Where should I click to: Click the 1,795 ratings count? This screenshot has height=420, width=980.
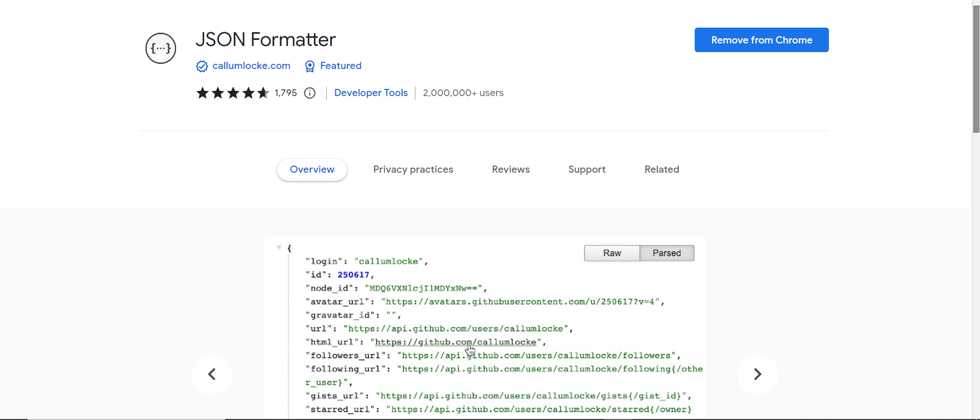tap(285, 93)
